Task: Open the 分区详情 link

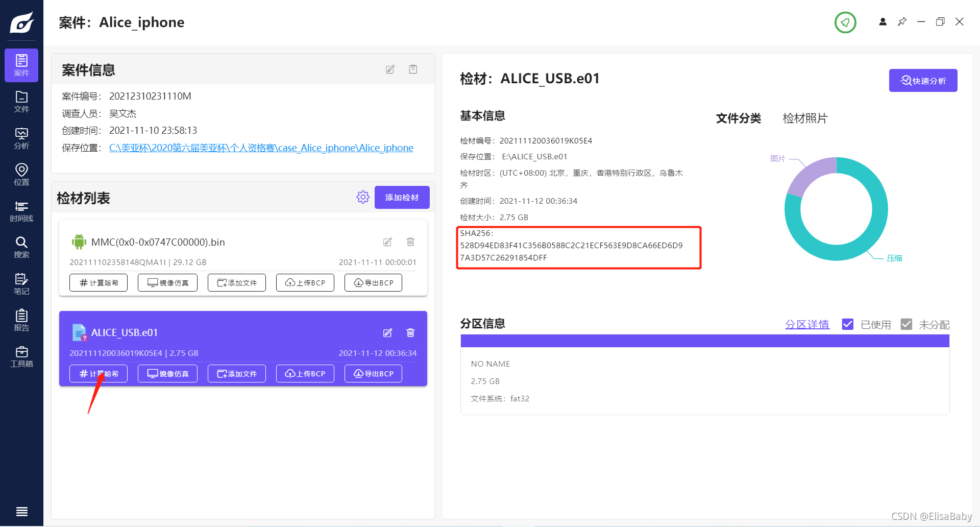Action: (807, 325)
